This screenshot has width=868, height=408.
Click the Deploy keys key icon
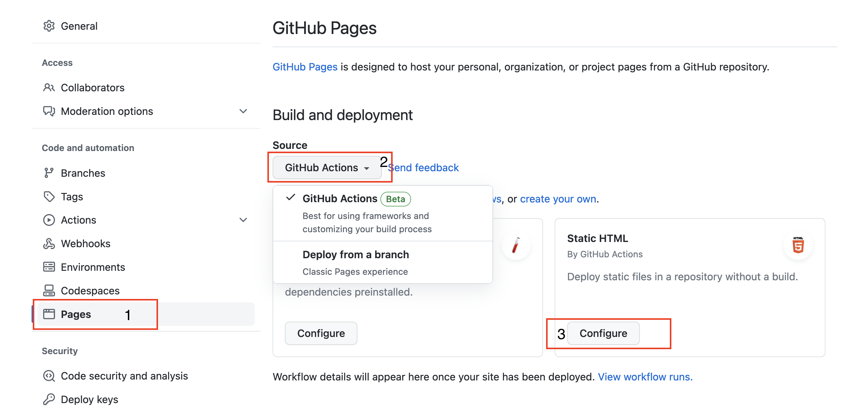[49, 399]
